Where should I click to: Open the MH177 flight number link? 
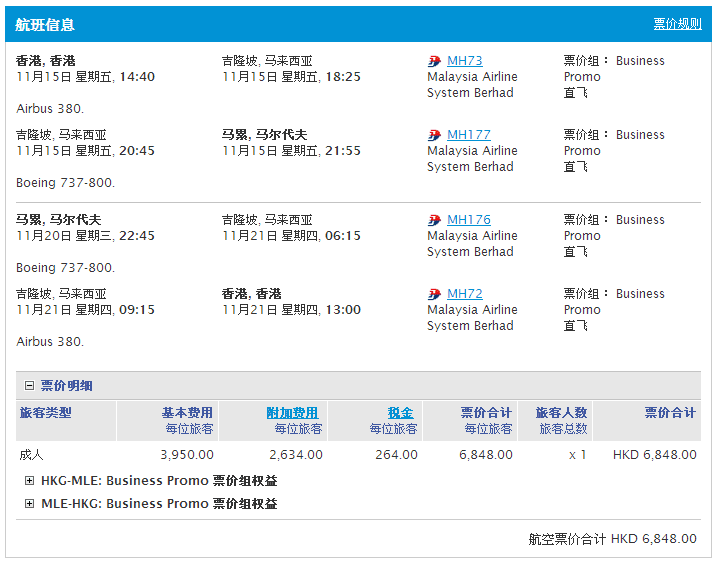pyautogui.click(x=468, y=135)
